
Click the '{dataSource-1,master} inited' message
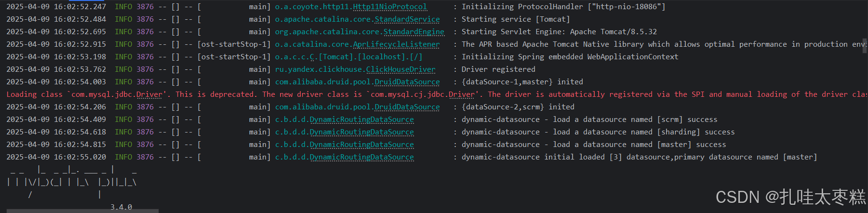(522, 82)
